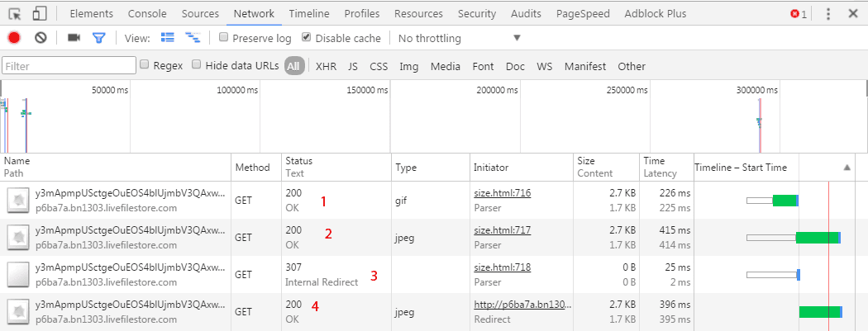Screen dimensions: 868x331
Task: Stop recording network log
Action: coord(14,38)
